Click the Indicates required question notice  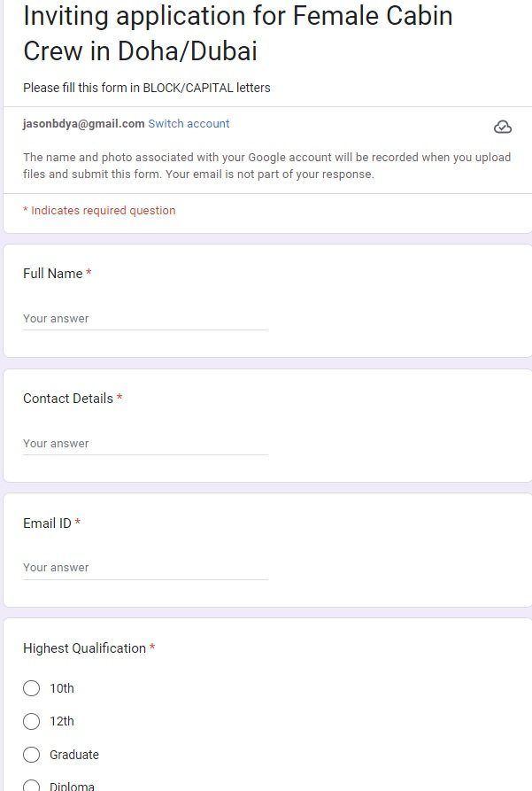pyautogui.click(x=99, y=211)
